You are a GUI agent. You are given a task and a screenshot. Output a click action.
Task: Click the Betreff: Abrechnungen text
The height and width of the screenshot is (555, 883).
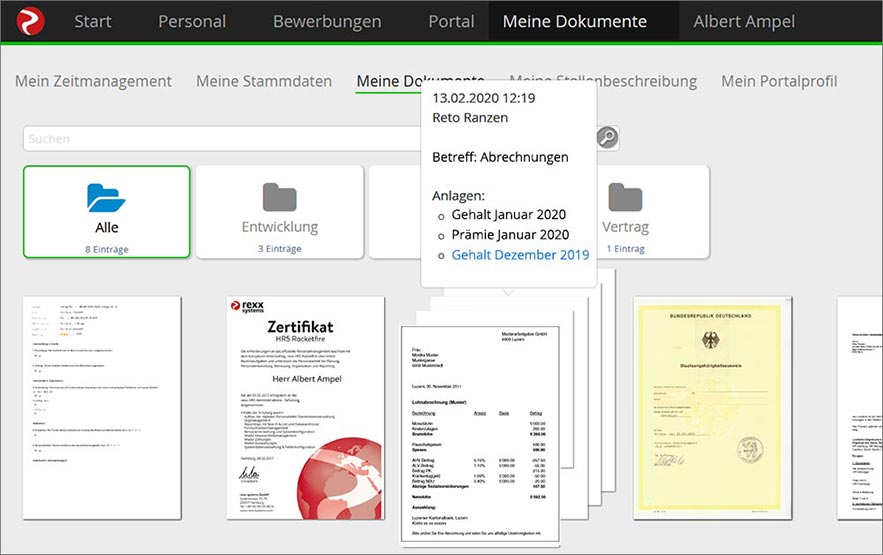500,157
